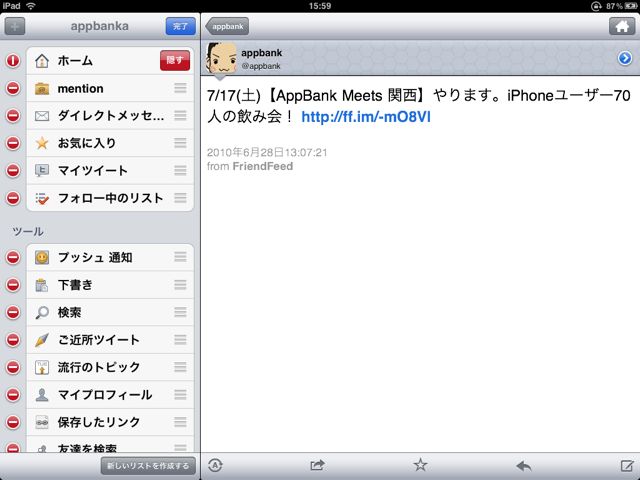Tap red minus circle beside フォロー中のリスト
Image resolution: width=640 pixels, height=480 pixels.
coord(13,198)
